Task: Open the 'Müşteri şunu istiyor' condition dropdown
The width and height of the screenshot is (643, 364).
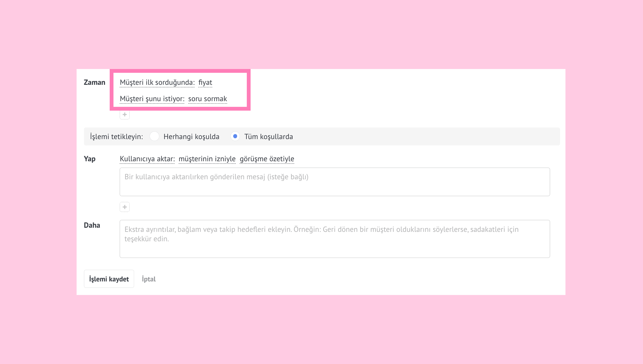Action: [152, 99]
